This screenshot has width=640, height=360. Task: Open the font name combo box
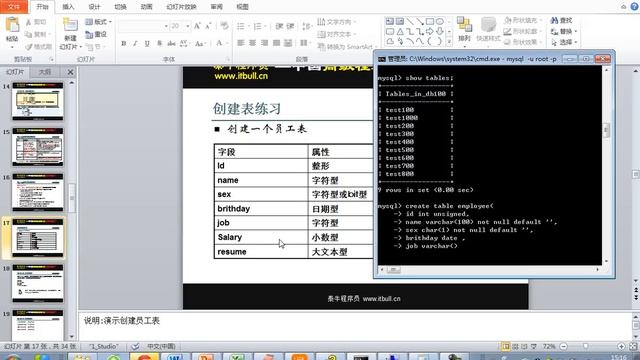pos(143,26)
